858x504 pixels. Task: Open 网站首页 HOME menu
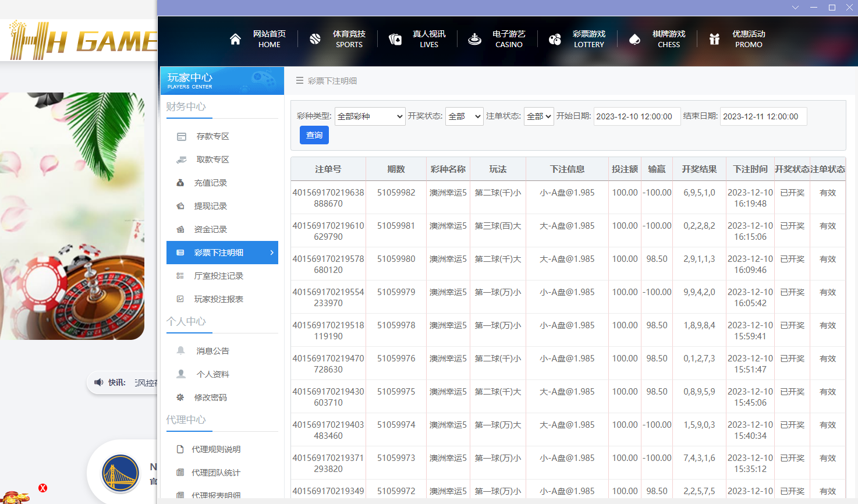coord(270,39)
